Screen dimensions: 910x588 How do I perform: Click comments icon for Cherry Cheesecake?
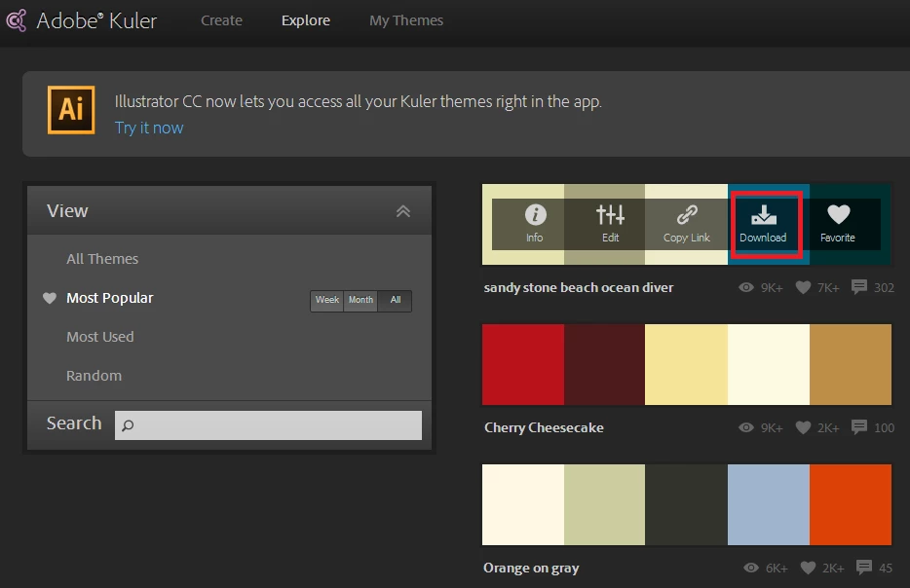[x=859, y=426]
